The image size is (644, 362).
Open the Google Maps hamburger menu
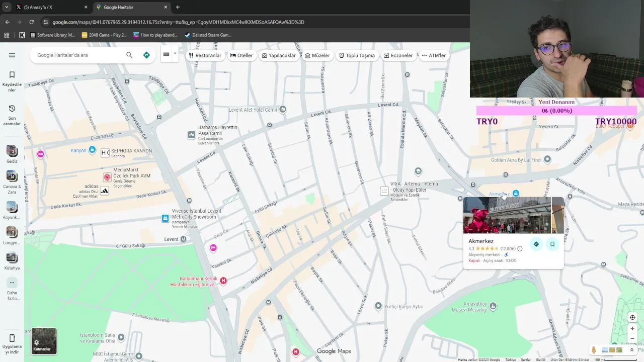click(12, 55)
